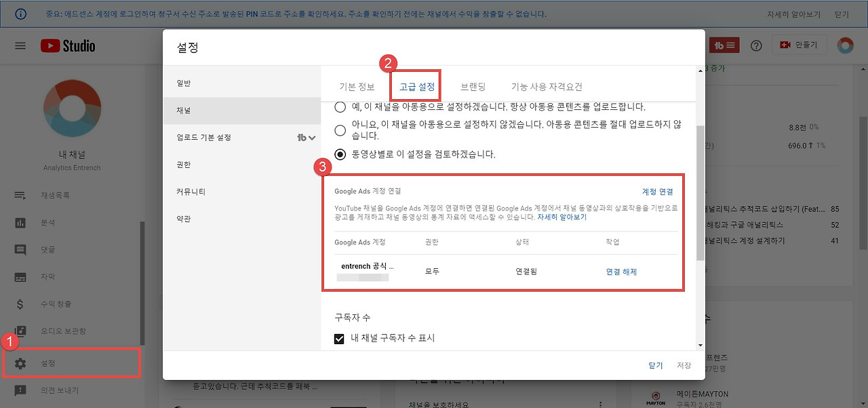This screenshot has width=868, height=408.
Task: Select 일반 in settings menu
Action: click(241, 84)
